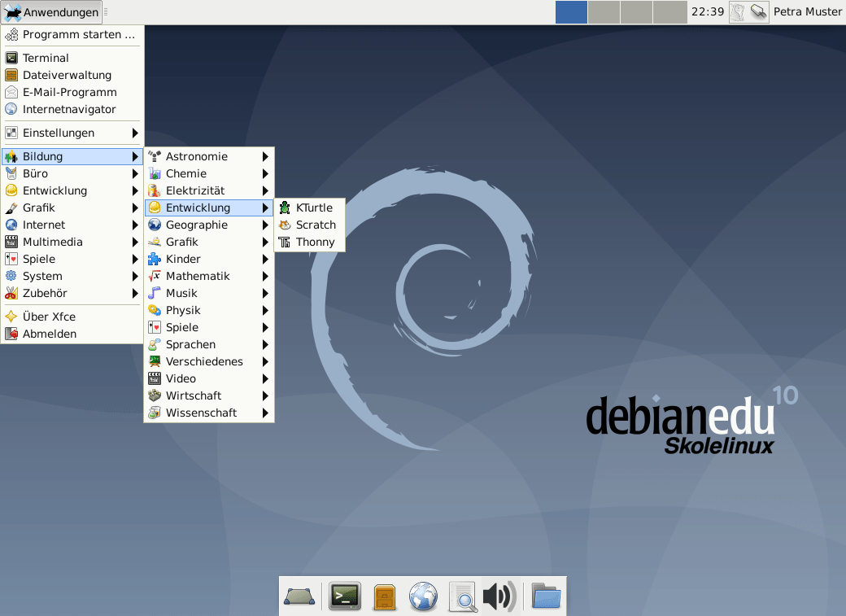Expand the Chemie submenu arrow

point(265,174)
